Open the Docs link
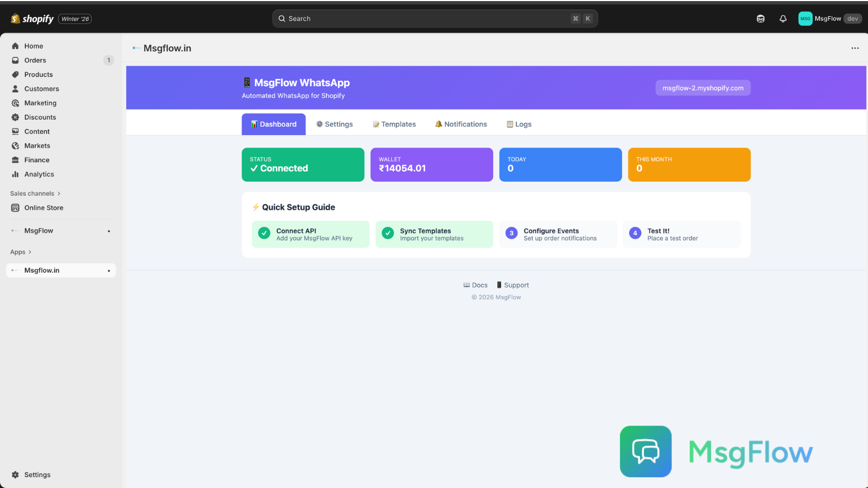Screen dimensions: 868x488 (x=476, y=285)
